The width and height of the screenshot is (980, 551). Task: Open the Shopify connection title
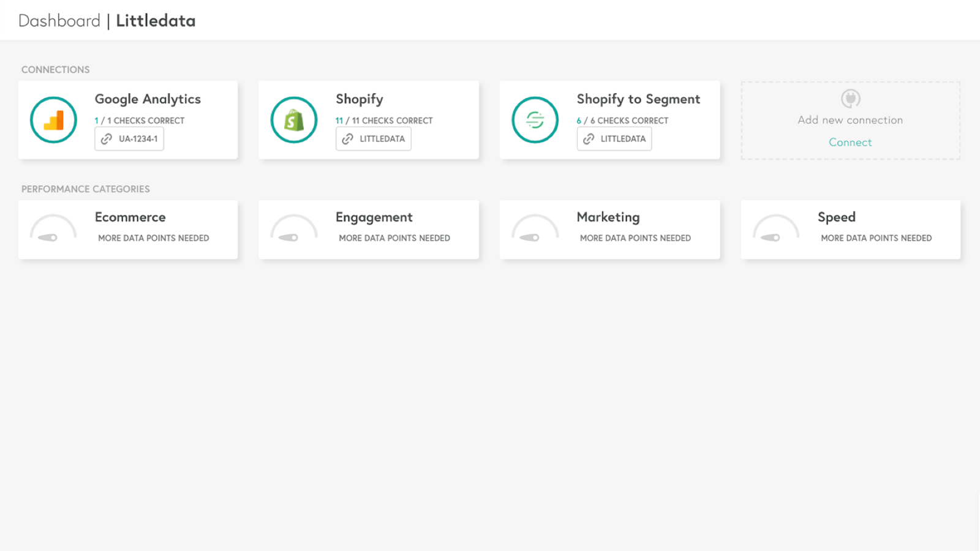click(360, 99)
